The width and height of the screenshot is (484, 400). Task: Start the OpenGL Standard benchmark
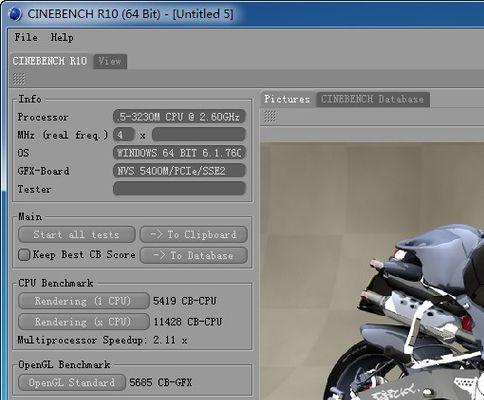click(72, 382)
